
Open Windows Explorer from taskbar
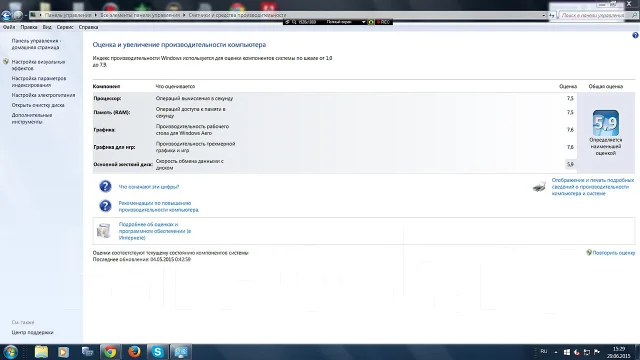point(41,352)
